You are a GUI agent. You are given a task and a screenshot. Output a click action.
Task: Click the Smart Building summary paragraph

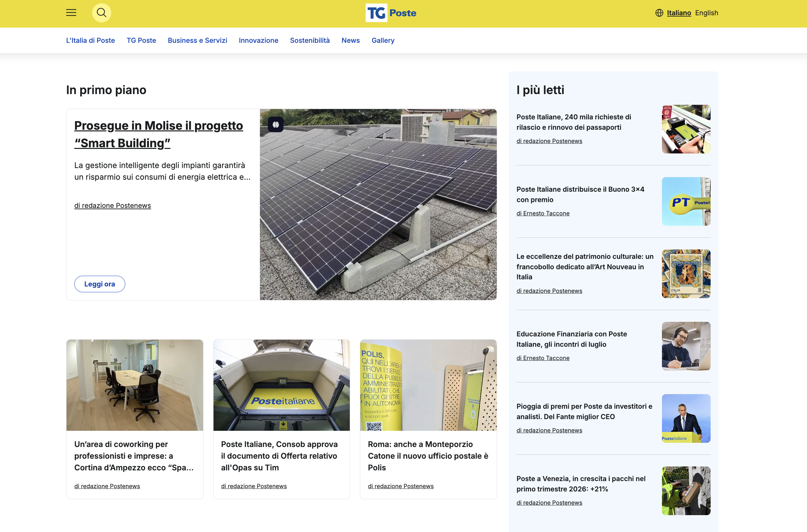163,171
